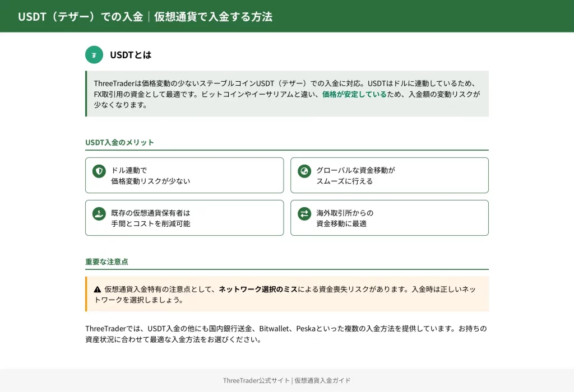Click the hand-with-coin icon in 既存の仮想通貨保有者 card
The image size is (574, 392).
[99, 213]
